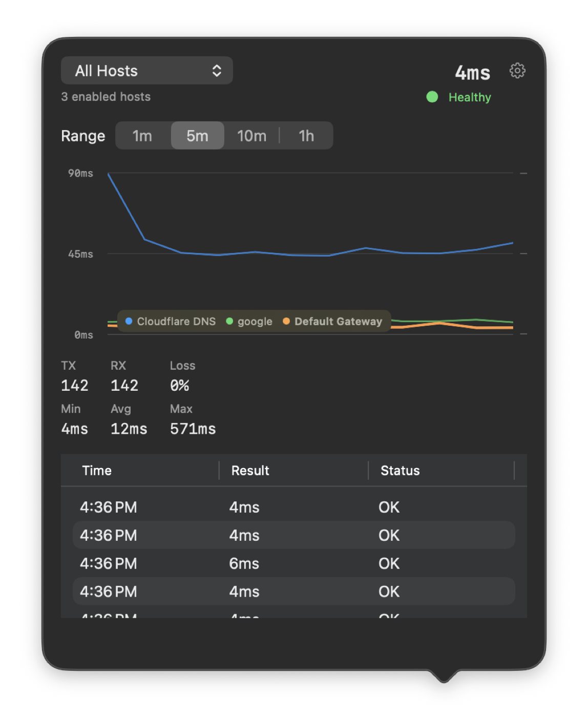Click the Loss value 0%
The image size is (588, 717).
[x=180, y=386]
